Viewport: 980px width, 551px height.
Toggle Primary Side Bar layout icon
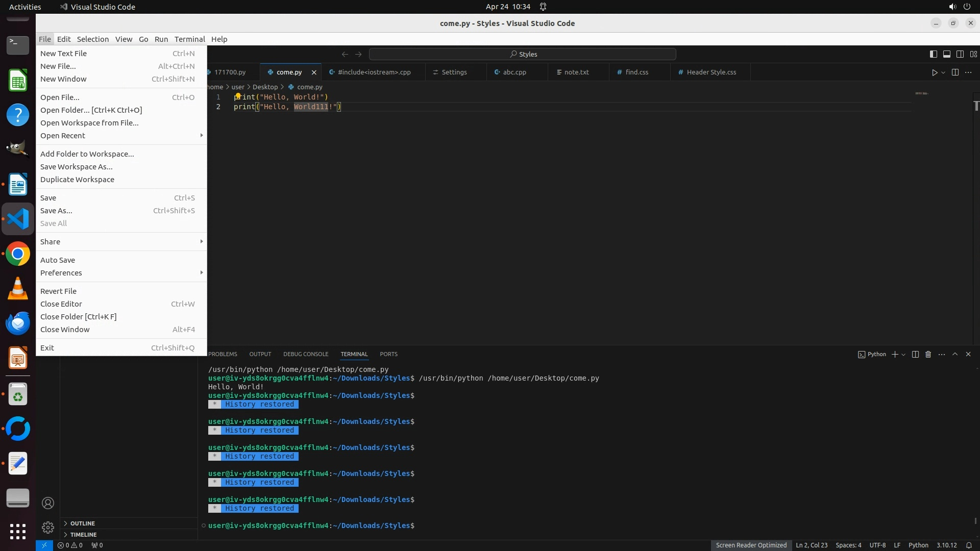pos(933,54)
